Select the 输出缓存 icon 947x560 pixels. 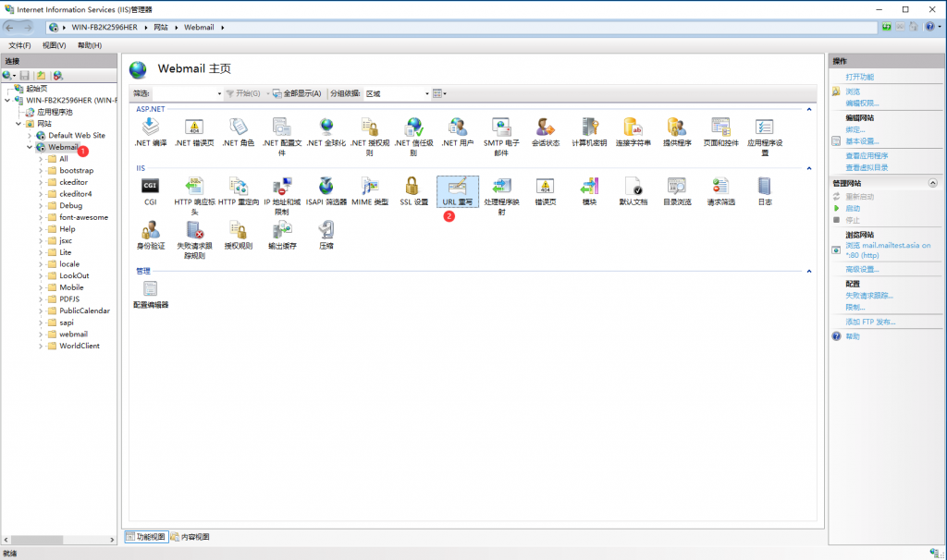[282, 236]
